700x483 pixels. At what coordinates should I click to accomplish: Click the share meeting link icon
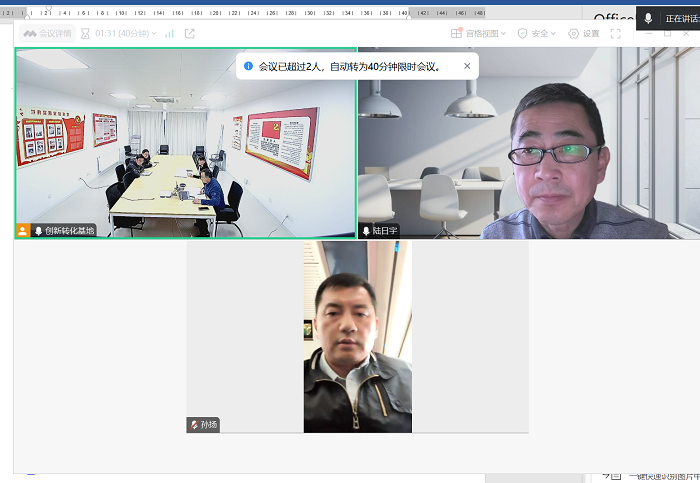(x=190, y=33)
